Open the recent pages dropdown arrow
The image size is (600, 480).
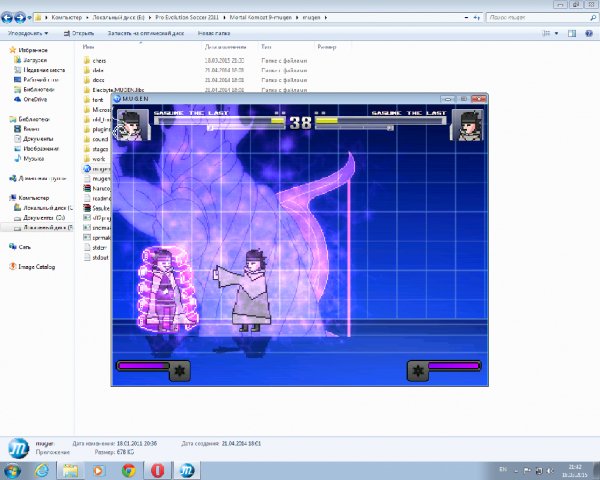click(x=29, y=18)
